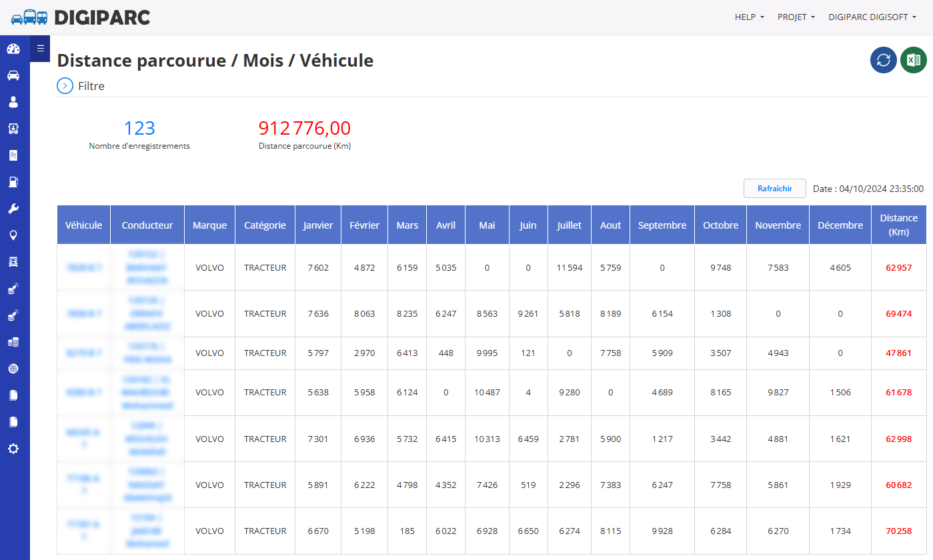Open the fuel pump icon in sidebar

[x=13, y=182]
